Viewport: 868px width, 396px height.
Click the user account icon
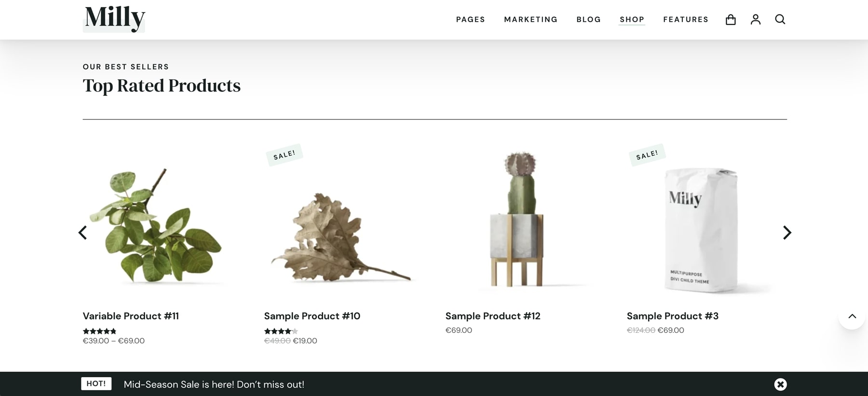click(x=756, y=19)
